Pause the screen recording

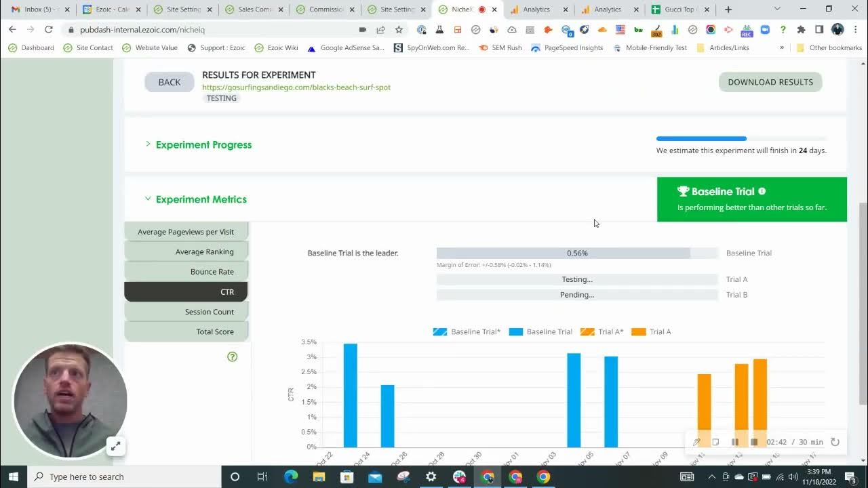pos(735,442)
